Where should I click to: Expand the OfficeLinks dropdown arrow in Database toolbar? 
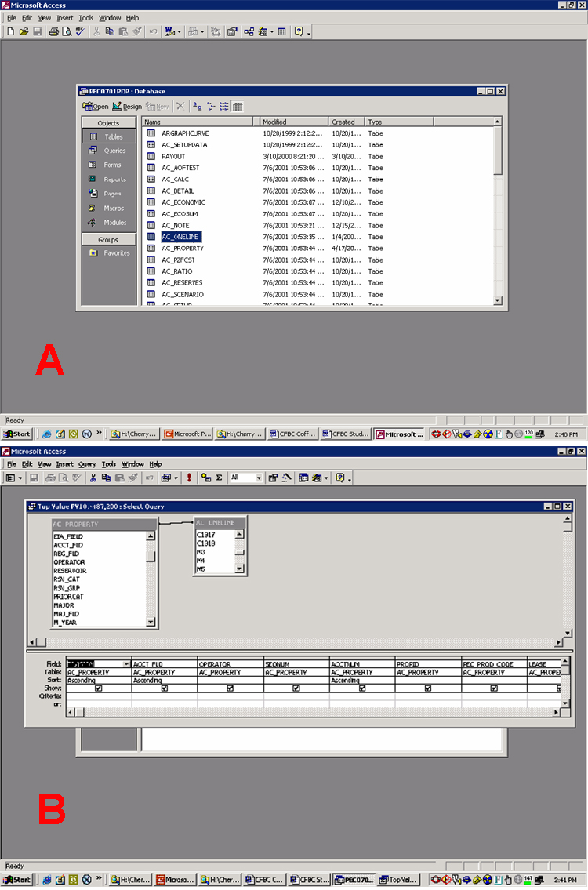click(x=179, y=32)
